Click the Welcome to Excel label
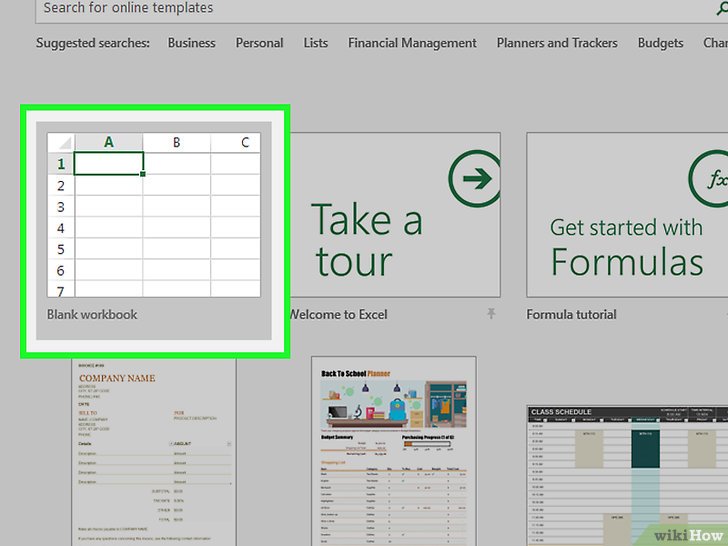The height and width of the screenshot is (546, 728). (x=338, y=315)
